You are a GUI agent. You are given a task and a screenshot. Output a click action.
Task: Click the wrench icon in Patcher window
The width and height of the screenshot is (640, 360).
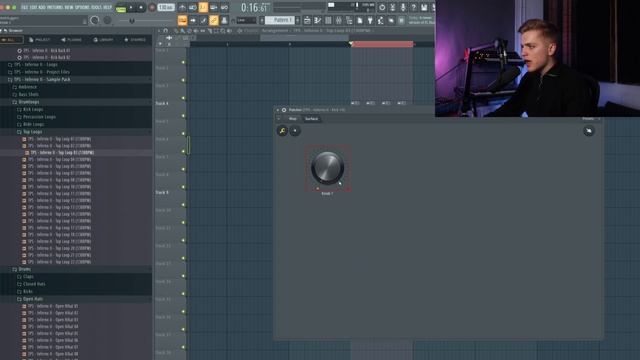point(282,131)
